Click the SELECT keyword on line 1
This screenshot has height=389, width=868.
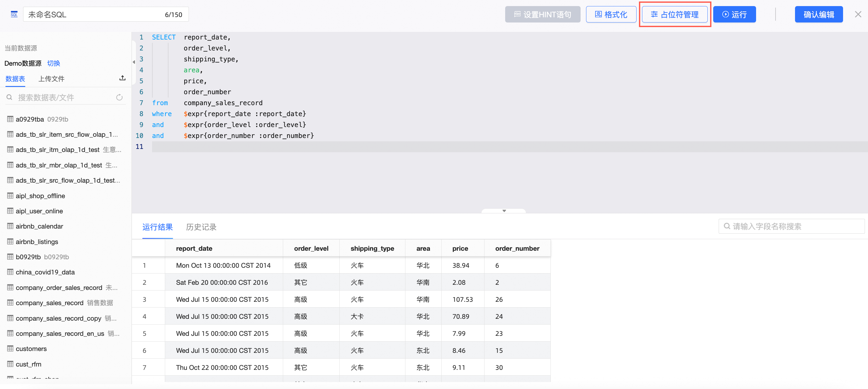click(x=164, y=37)
